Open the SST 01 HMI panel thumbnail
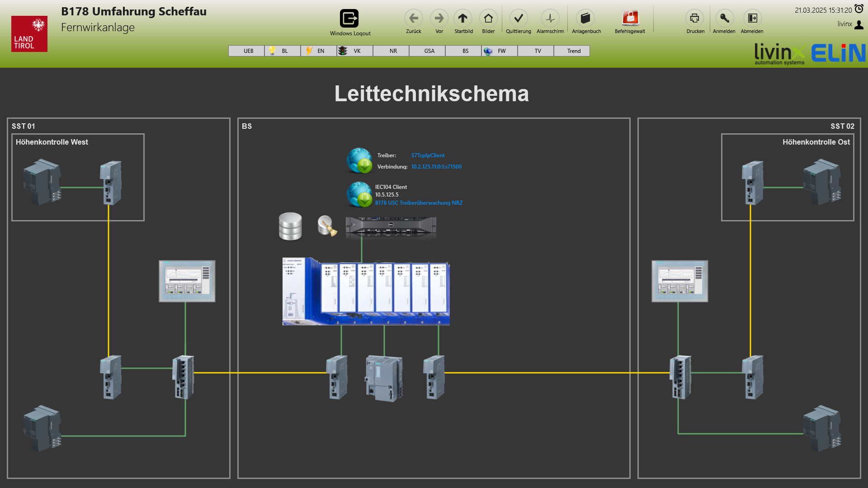The image size is (868, 488). click(187, 281)
